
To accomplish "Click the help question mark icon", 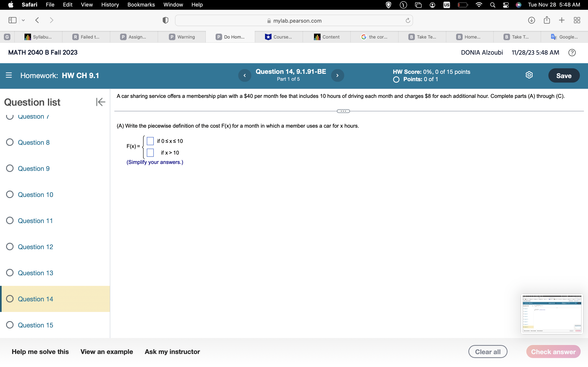I will [572, 52].
